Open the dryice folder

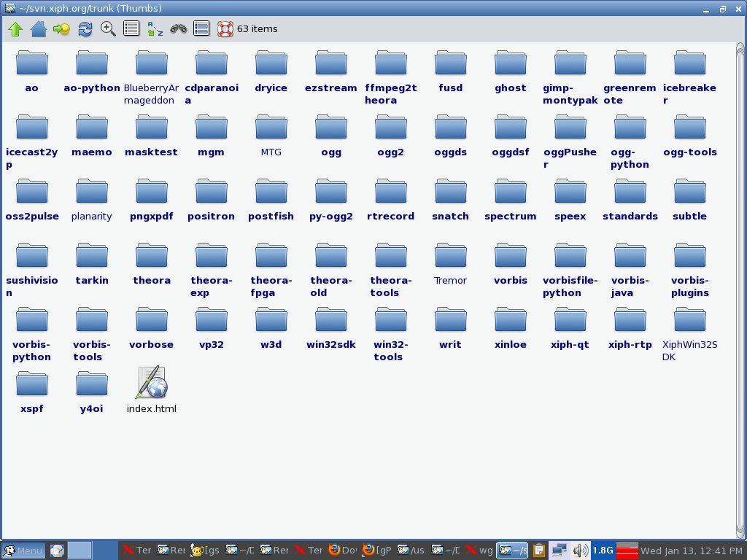coord(271,71)
